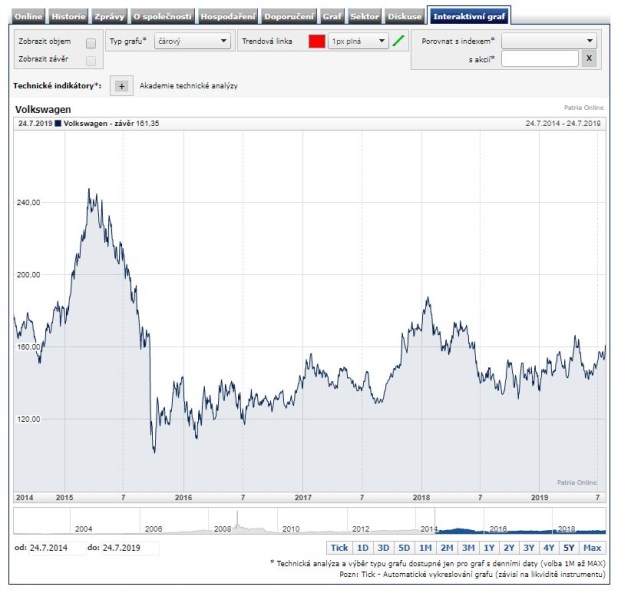Click the green trend line draw icon
The height and width of the screenshot is (600, 631).
(400, 41)
